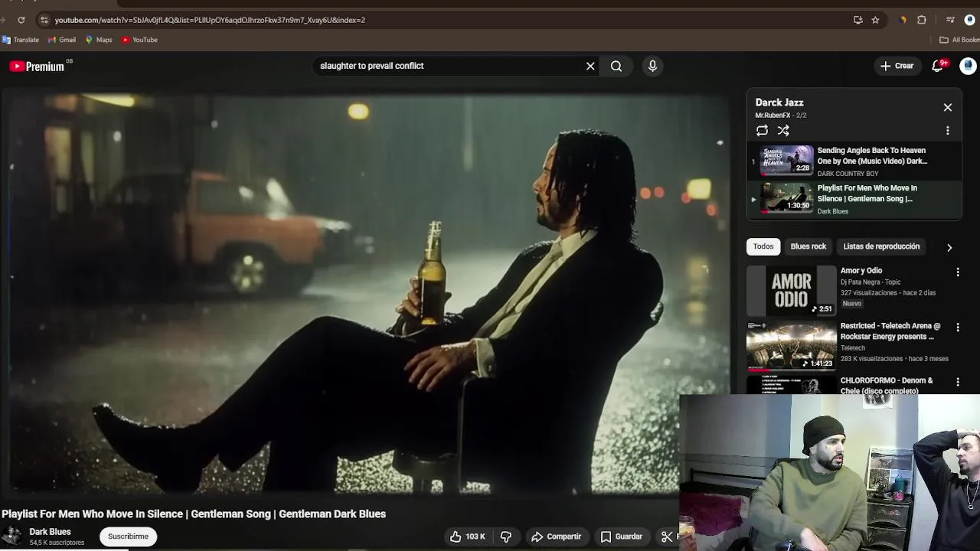Click the browser address bar URL
980x551 pixels.
210,20
